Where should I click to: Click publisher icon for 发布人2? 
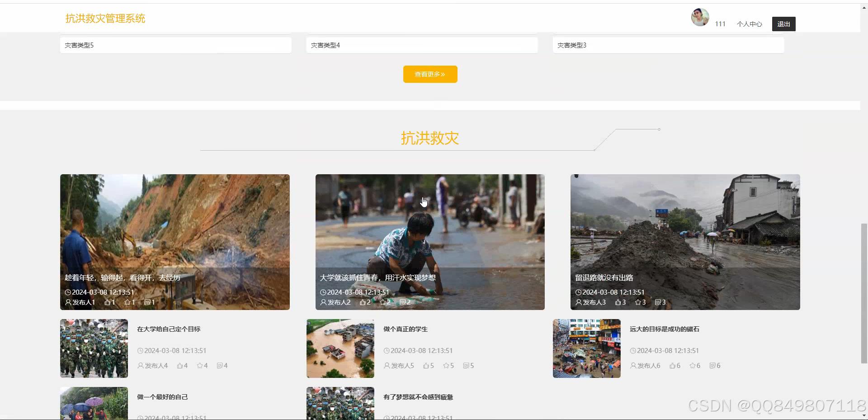[323, 302]
